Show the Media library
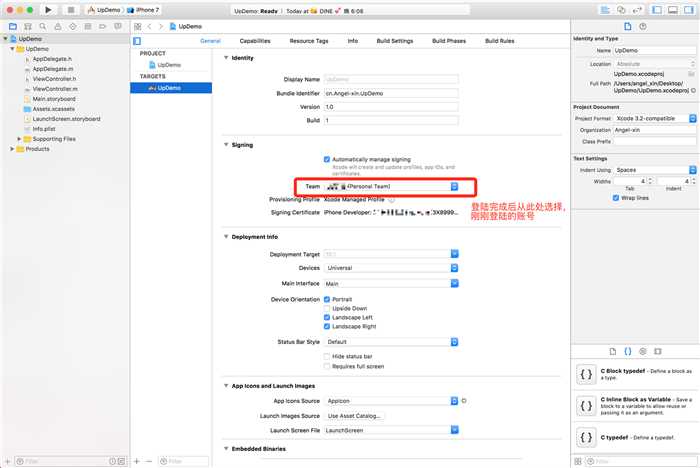The image size is (700, 468). tap(658, 351)
